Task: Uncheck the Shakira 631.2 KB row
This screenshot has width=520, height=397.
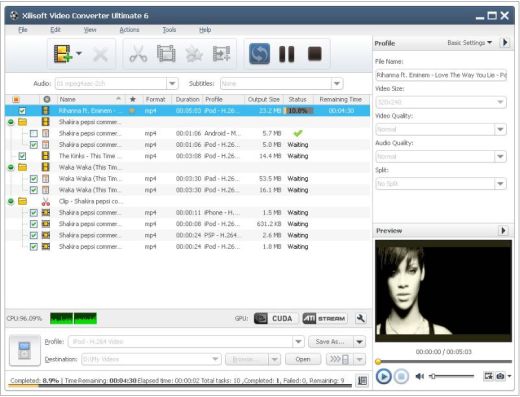Action: pyautogui.click(x=34, y=224)
